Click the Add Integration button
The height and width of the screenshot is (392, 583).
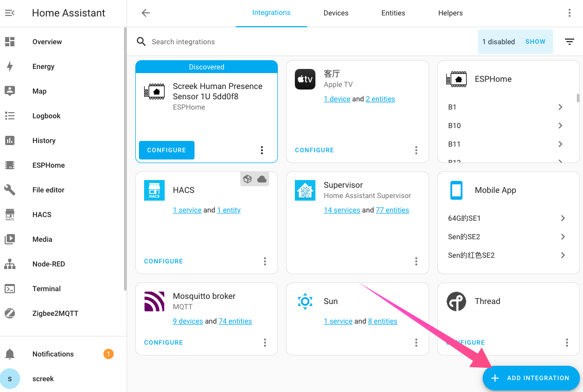(x=531, y=378)
